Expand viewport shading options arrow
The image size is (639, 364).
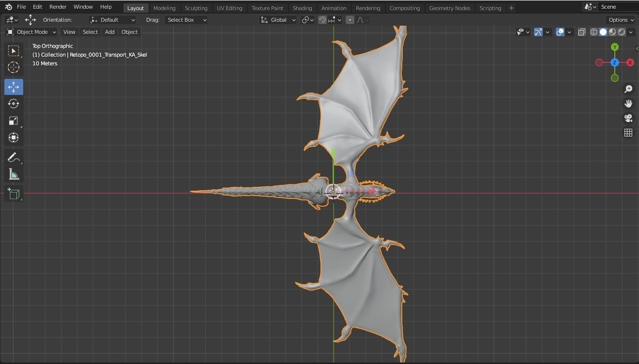coord(631,32)
